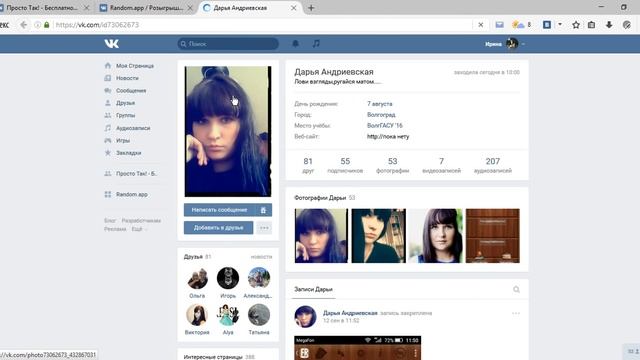
Task: Click the bookmark star icon in browser toolbar
Action: [576, 25]
